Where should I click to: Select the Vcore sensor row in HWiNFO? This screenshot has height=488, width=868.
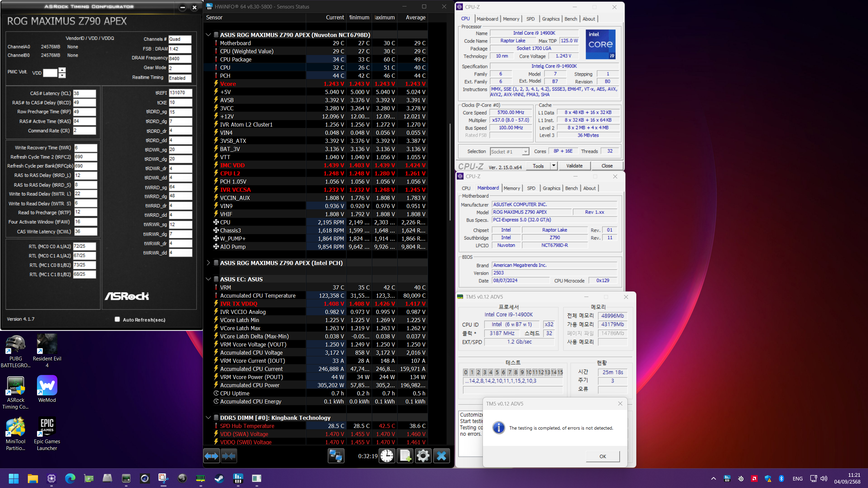316,84
